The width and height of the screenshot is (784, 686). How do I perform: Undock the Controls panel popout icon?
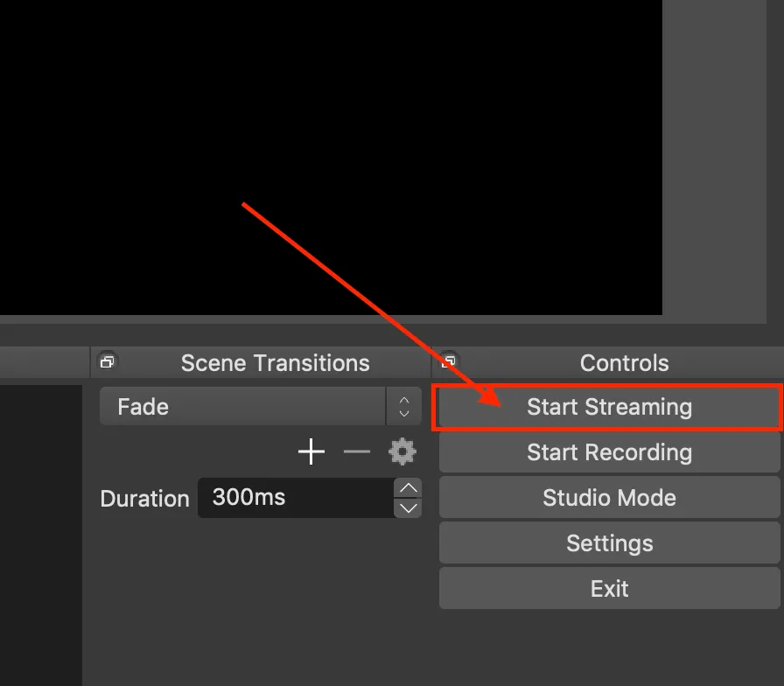pos(450,360)
